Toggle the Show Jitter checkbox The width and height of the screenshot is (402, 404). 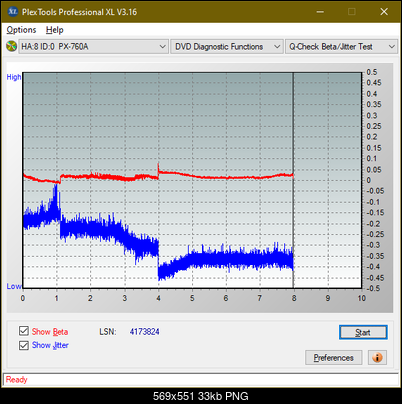[24, 345]
